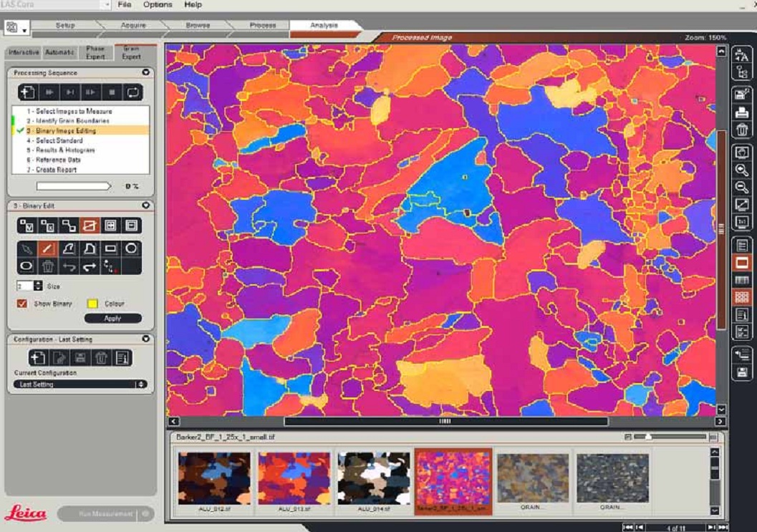Collapse the Processing Sequence panel

point(146,73)
